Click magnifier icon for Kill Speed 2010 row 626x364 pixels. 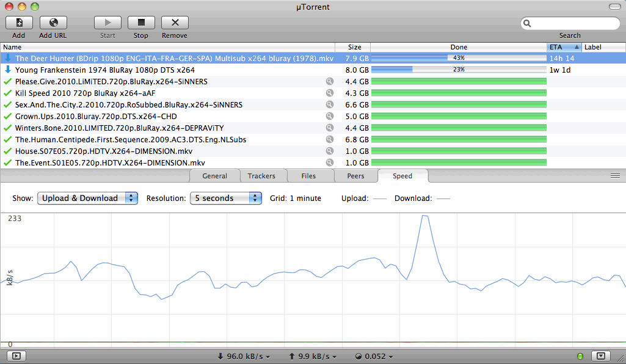pyautogui.click(x=329, y=93)
